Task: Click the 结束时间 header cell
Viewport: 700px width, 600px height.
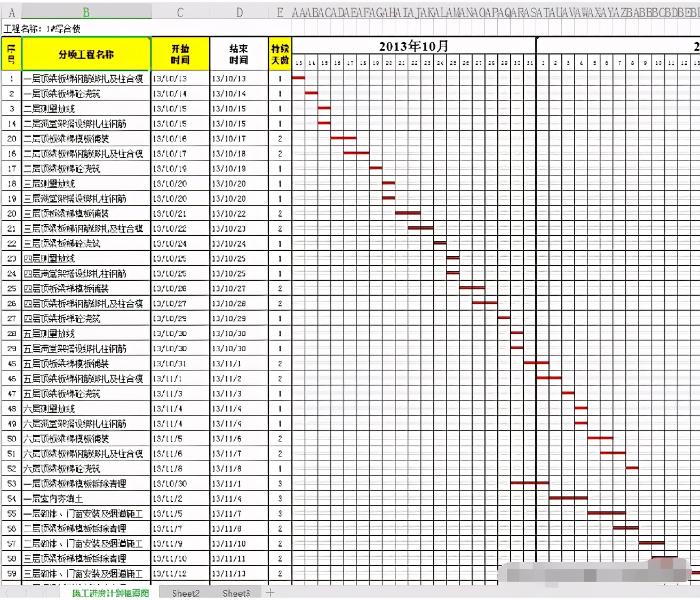Action: (x=239, y=54)
